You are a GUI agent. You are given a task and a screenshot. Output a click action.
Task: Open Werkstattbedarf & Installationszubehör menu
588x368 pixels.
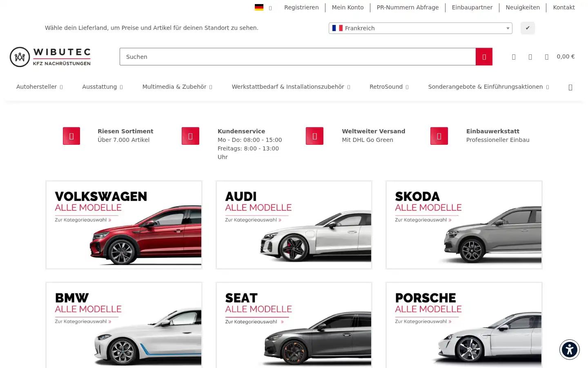tap(291, 87)
